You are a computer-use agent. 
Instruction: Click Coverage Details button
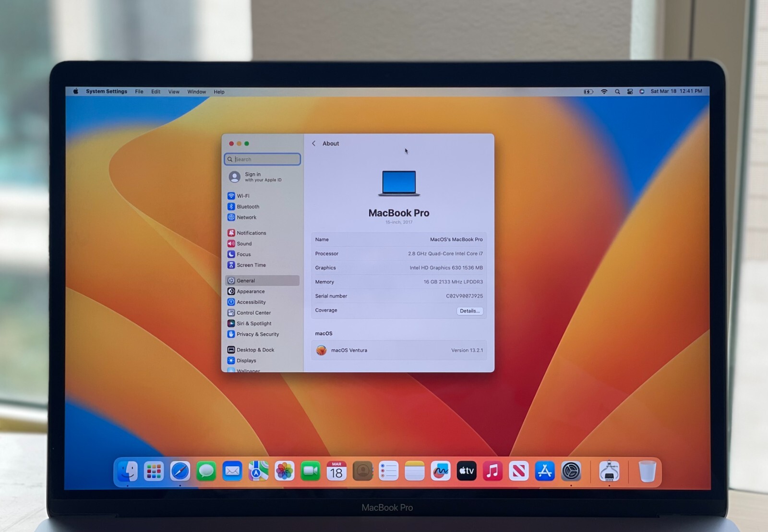click(x=469, y=311)
